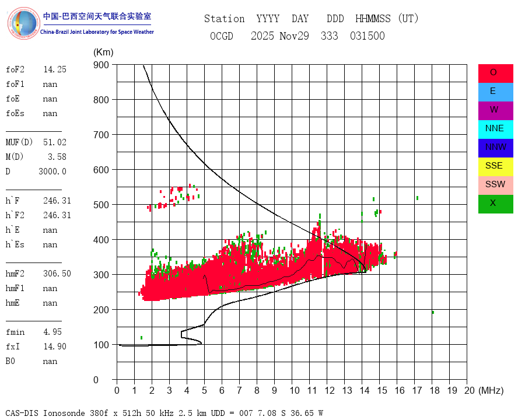Select the red O legend swatch

click(x=495, y=73)
